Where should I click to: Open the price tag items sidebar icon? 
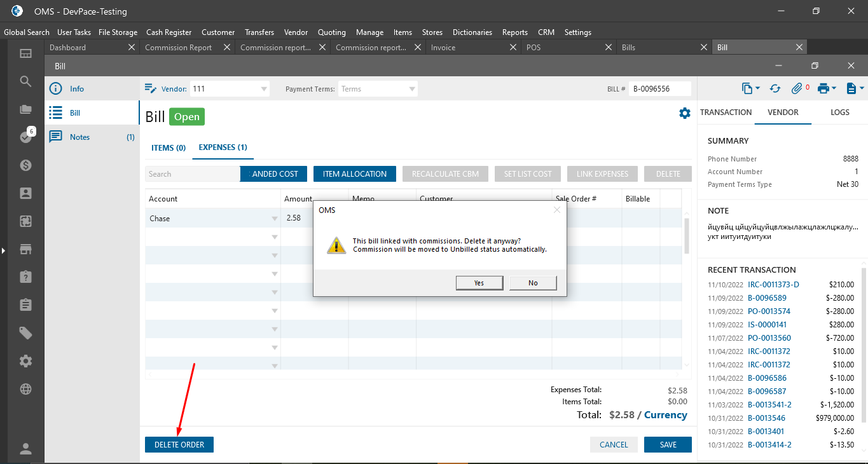coord(26,333)
